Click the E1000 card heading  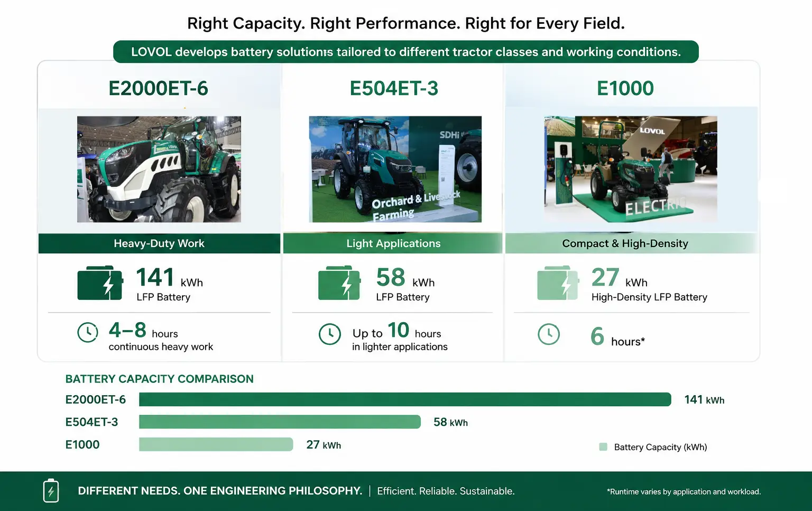point(625,88)
